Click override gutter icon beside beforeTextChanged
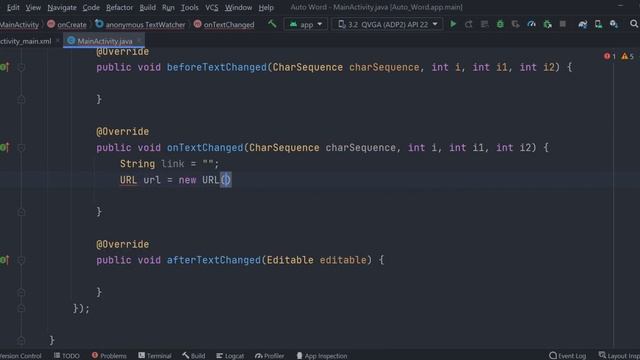Screen dimensions: 640x360 5,67
